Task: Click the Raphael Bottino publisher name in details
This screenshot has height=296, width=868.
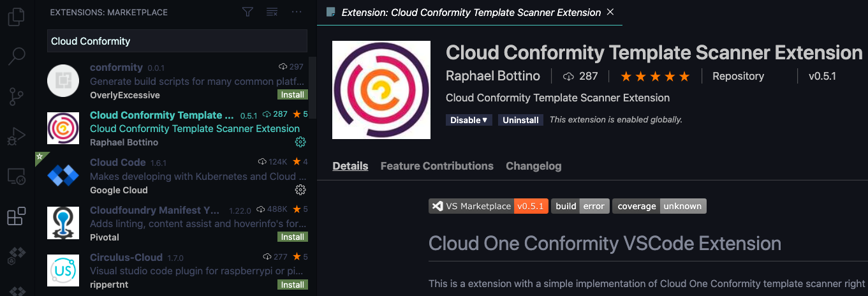Action: click(493, 76)
